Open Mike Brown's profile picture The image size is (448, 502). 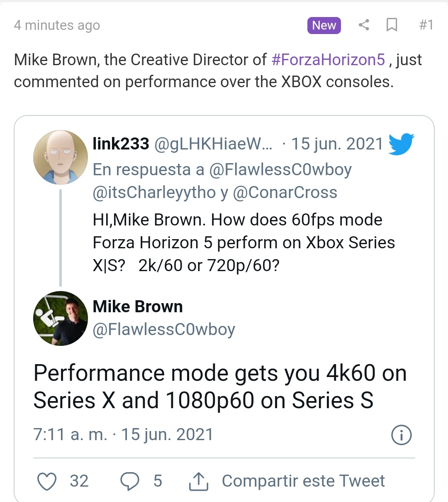(x=61, y=318)
